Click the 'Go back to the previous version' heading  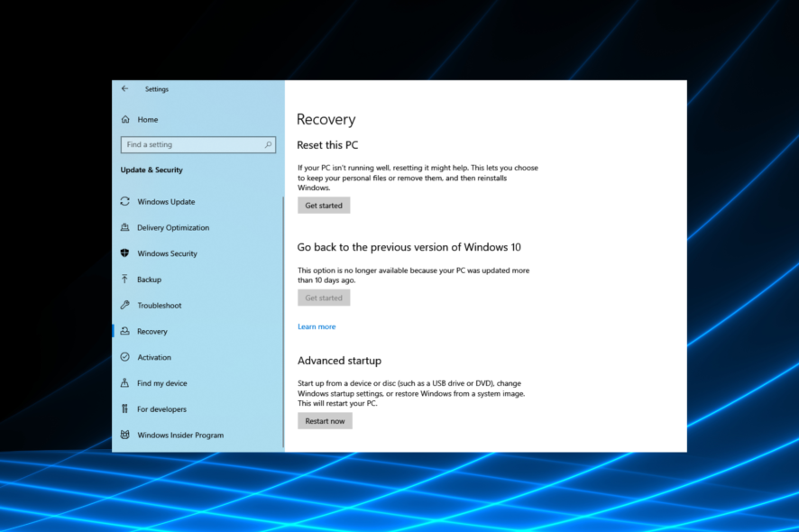pyautogui.click(x=409, y=247)
